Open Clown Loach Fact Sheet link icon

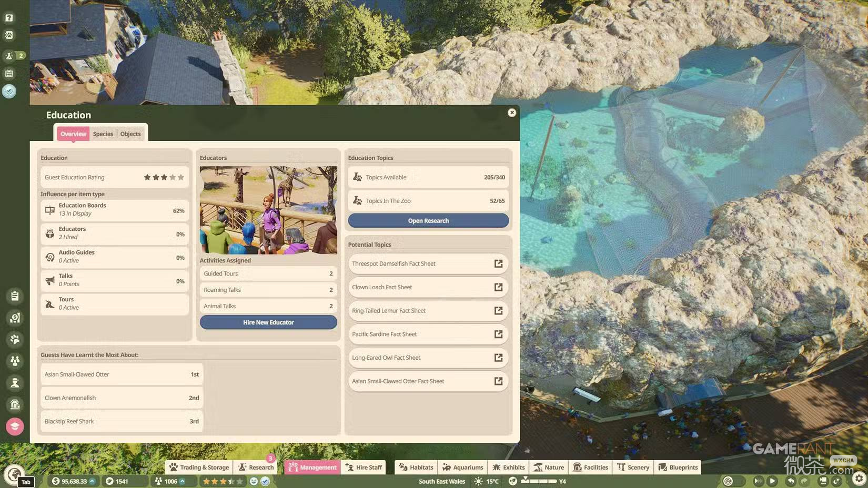[498, 287]
